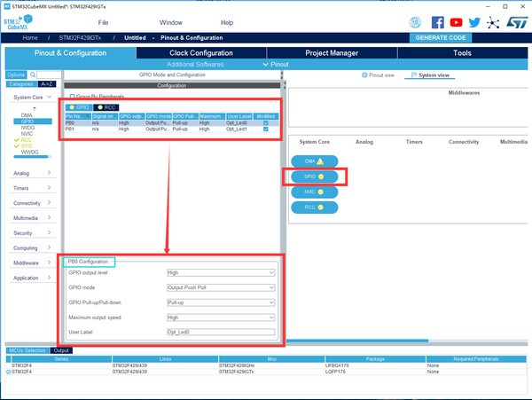Click the anniversary badge icon
532x400 pixels.
tap(417, 22)
